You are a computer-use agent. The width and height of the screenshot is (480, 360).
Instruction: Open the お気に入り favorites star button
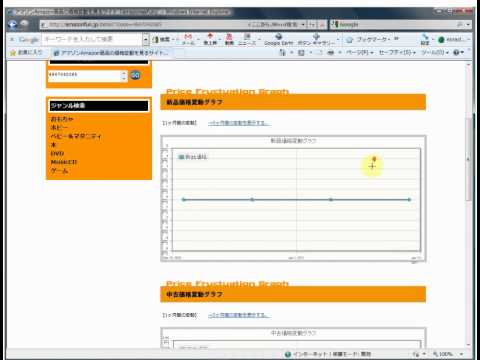click(26, 53)
